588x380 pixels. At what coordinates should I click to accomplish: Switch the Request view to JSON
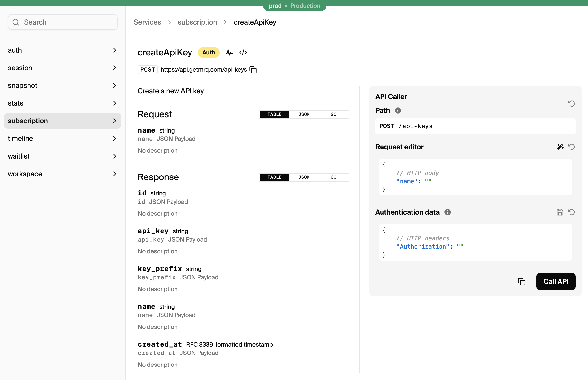click(304, 114)
